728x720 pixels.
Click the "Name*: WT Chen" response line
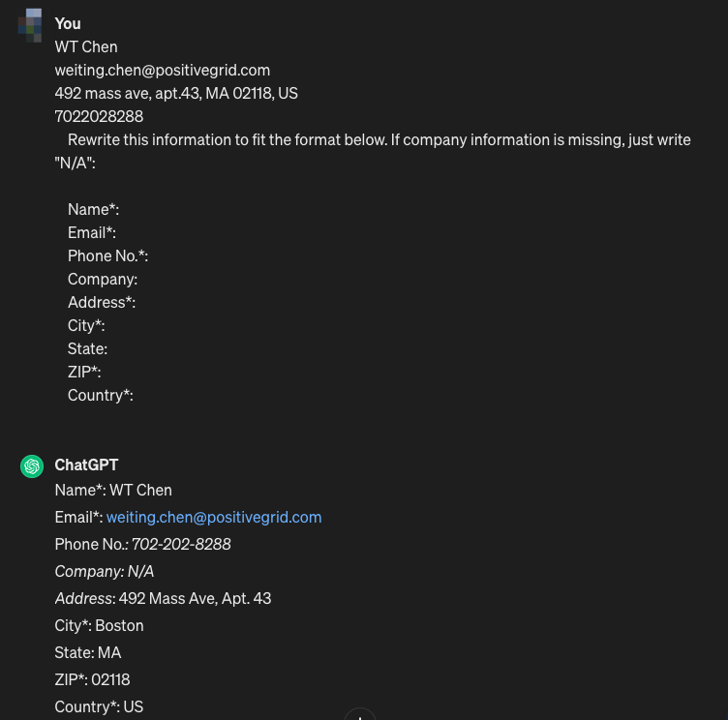[x=113, y=491]
